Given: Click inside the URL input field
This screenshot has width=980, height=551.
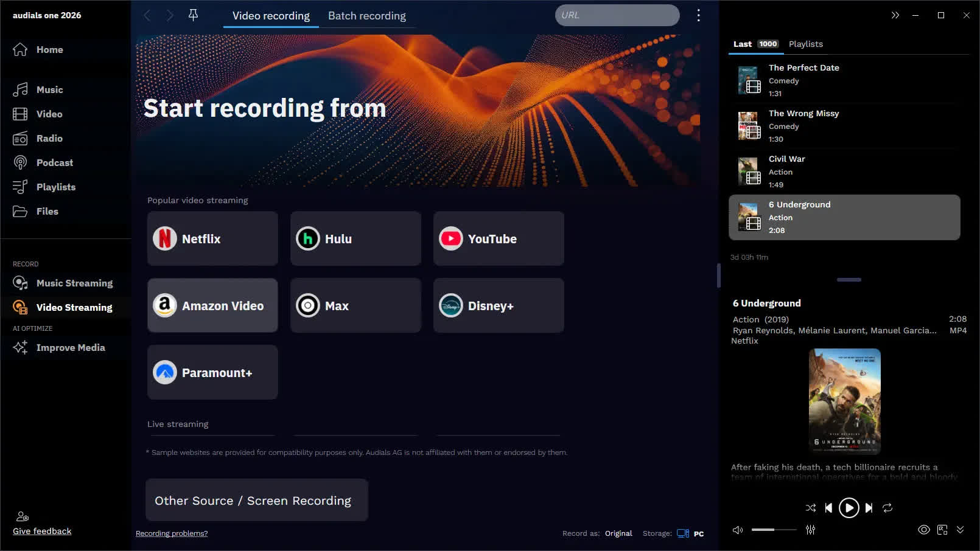Looking at the screenshot, I should pos(617,15).
